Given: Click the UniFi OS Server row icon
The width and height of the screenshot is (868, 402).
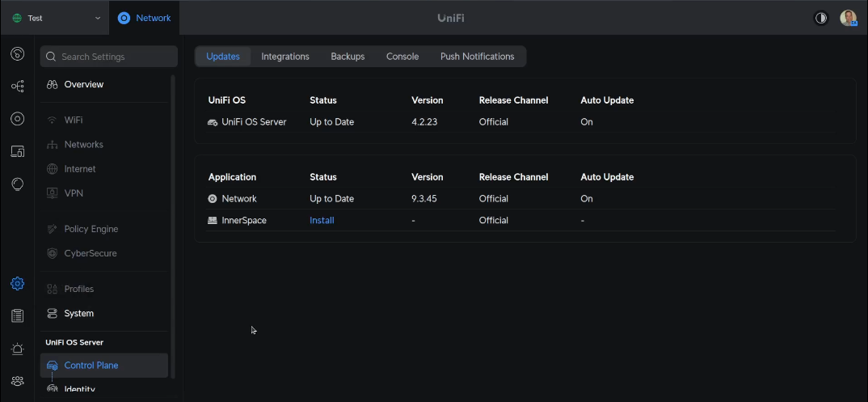Looking at the screenshot, I should (213, 122).
